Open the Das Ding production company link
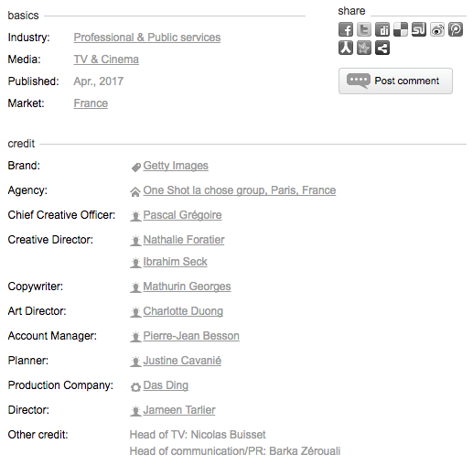Screen dimensions: 473x476 point(166,385)
